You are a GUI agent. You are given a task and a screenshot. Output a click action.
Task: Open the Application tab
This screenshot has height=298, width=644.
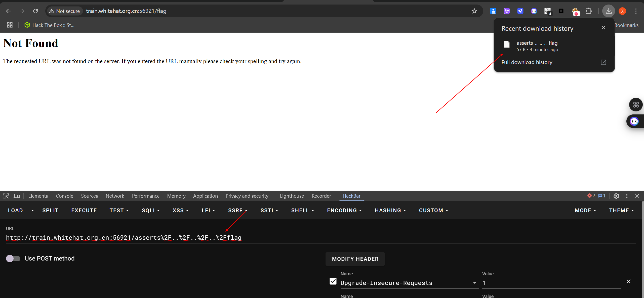pos(205,196)
